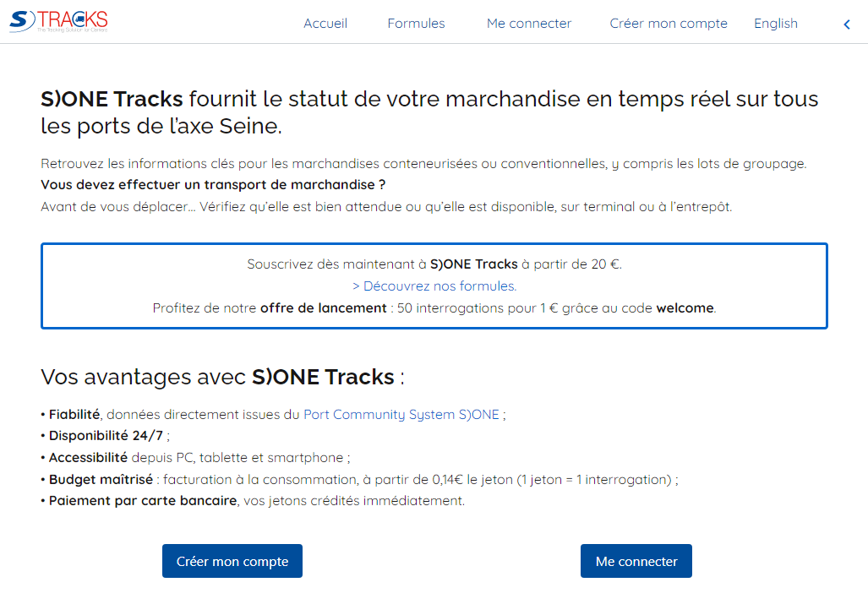Click the offre de lancement bold text
This screenshot has height=615, width=868.
(324, 307)
